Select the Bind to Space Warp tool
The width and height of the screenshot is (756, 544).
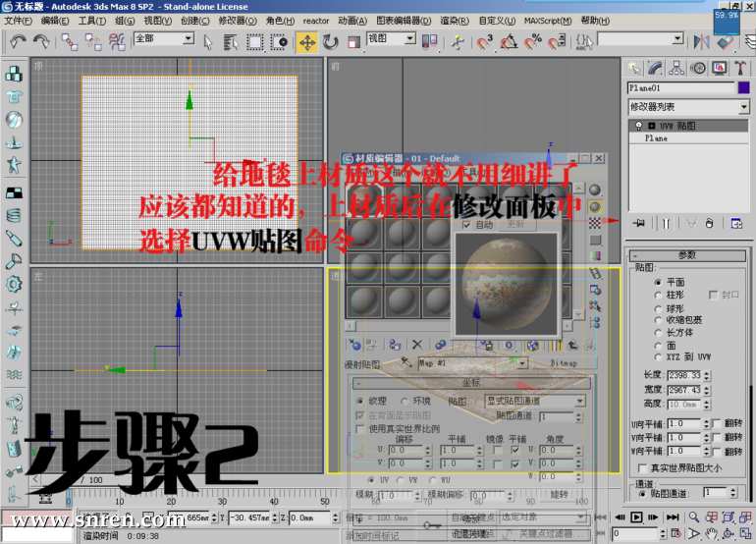pyautogui.click(x=117, y=42)
